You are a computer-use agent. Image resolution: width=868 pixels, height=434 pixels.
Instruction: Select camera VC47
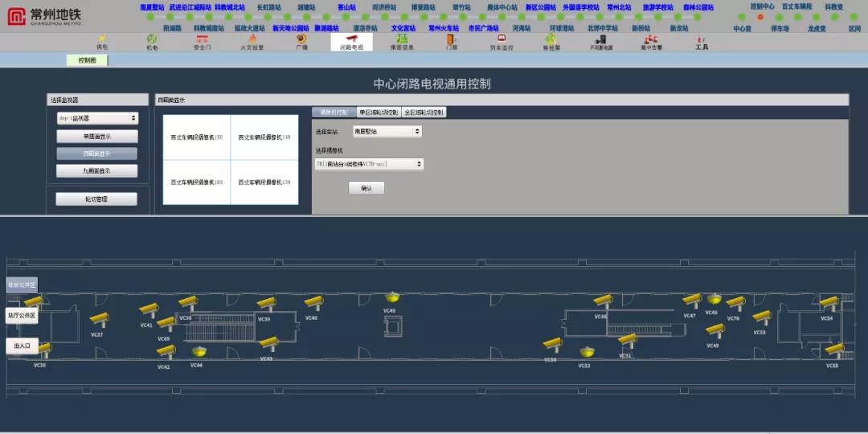tap(692, 300)
